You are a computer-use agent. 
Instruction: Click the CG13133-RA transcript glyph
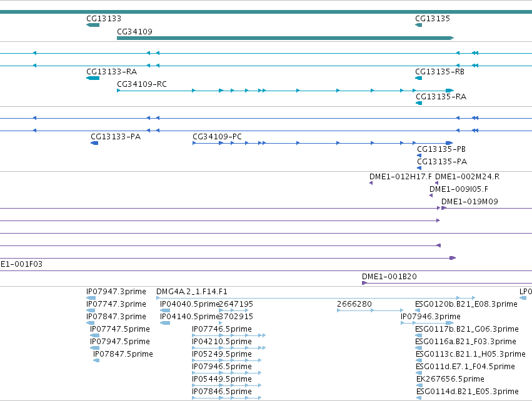(x=93, y=78)
